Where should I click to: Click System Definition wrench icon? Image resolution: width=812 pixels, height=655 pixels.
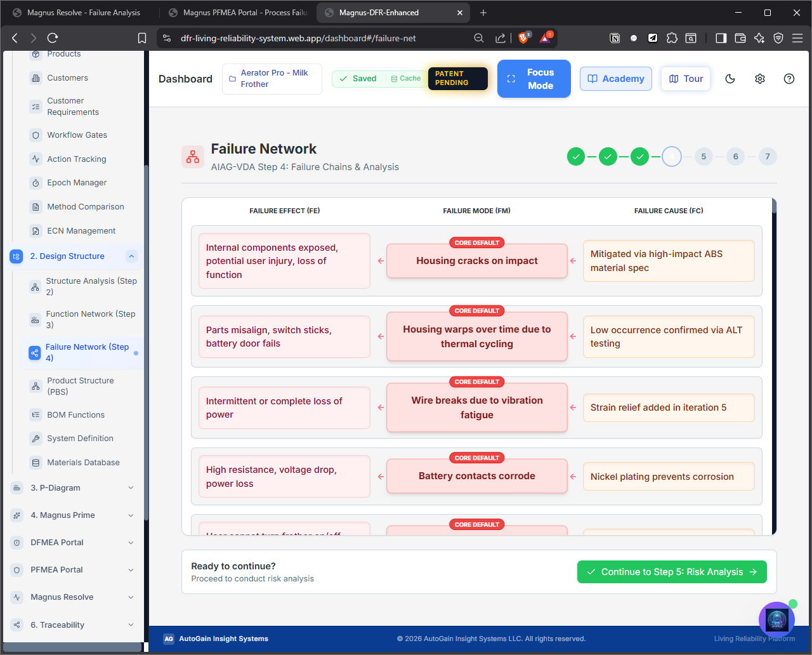(36, 439)
